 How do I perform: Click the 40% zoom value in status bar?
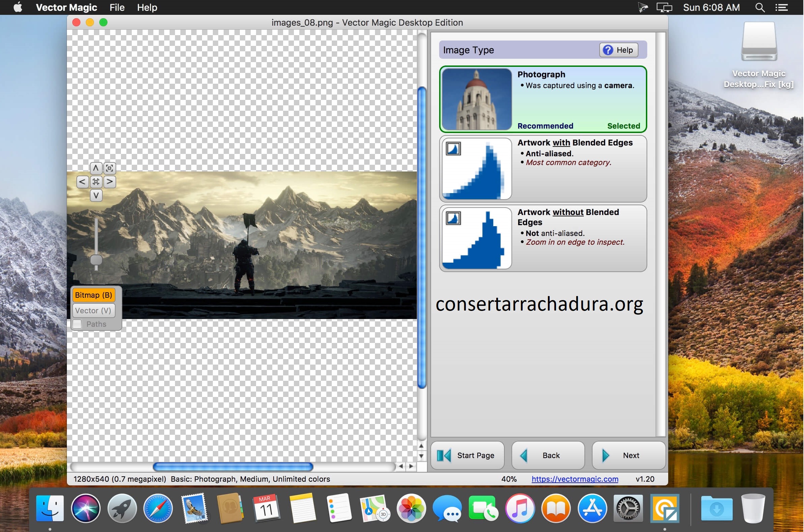click(x=509, y=479)
